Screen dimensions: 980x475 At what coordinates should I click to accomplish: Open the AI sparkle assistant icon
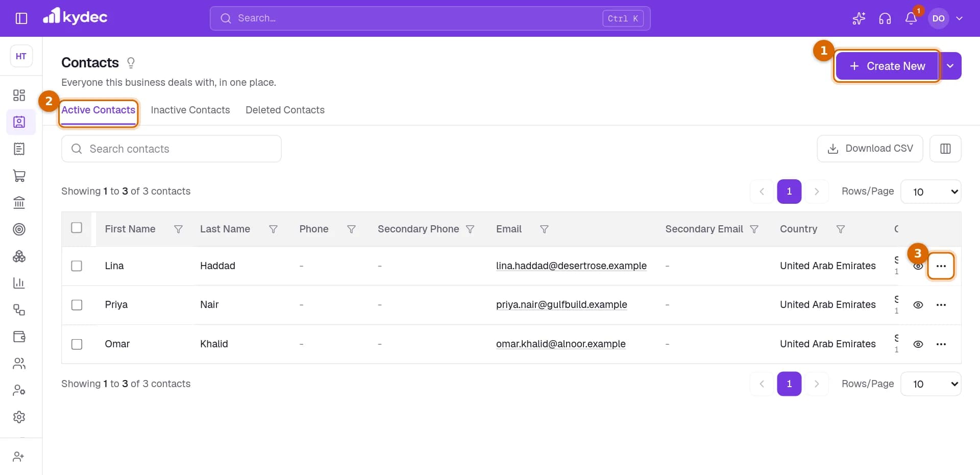tap(859, 18)
